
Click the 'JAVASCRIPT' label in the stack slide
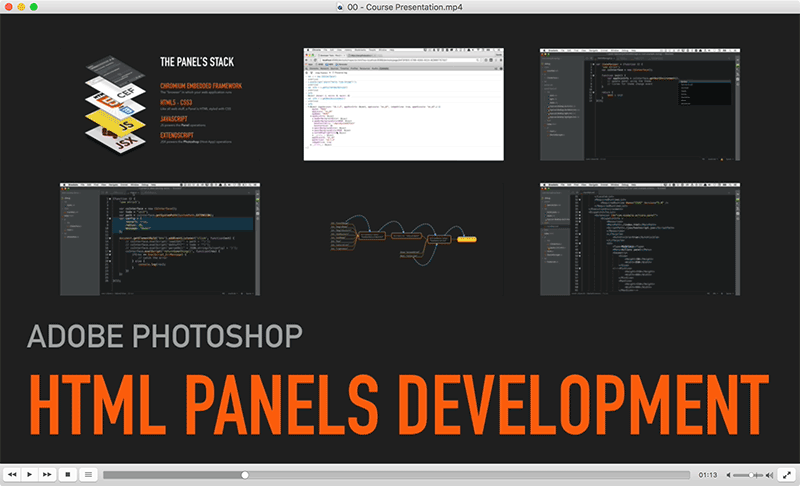point(173,119)
